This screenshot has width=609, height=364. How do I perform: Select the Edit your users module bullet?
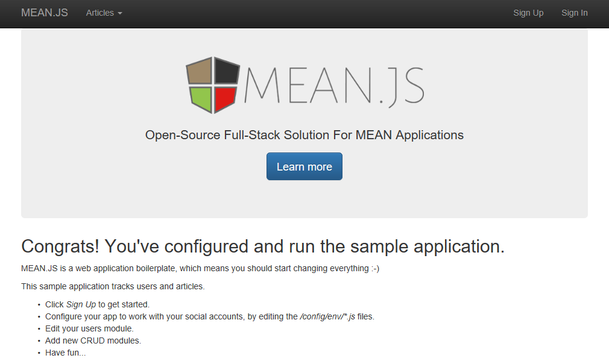tap(89, 328)
